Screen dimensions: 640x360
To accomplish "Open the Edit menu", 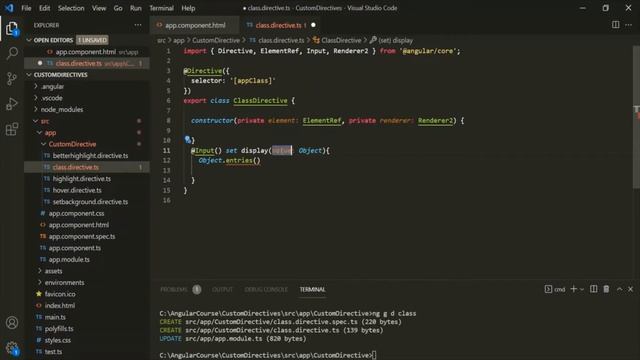I will 44,8.
